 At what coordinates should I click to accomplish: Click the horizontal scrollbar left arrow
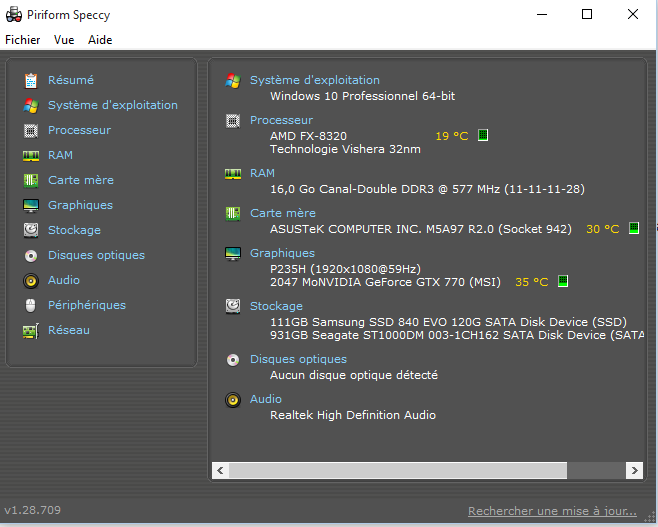click(x=220, y=470)
